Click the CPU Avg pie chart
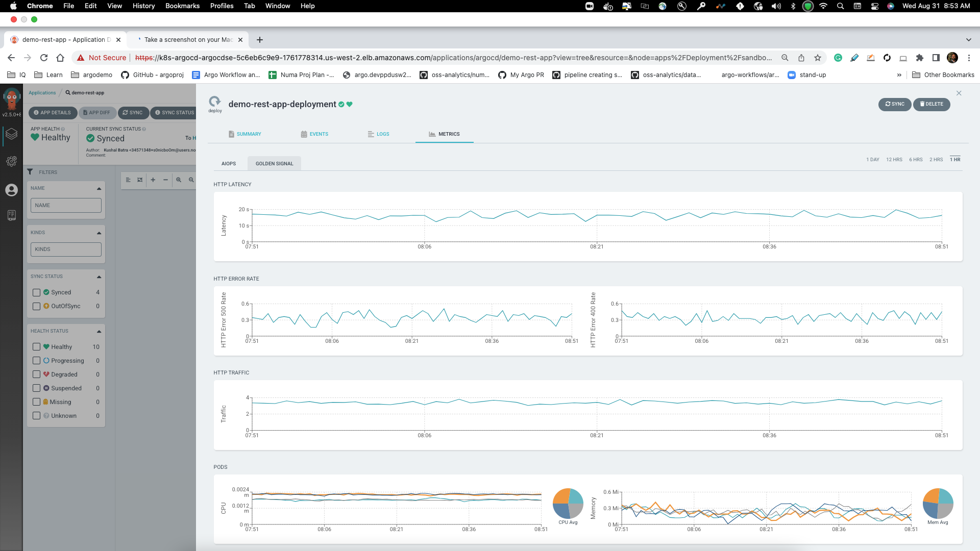 coord(568,504)
